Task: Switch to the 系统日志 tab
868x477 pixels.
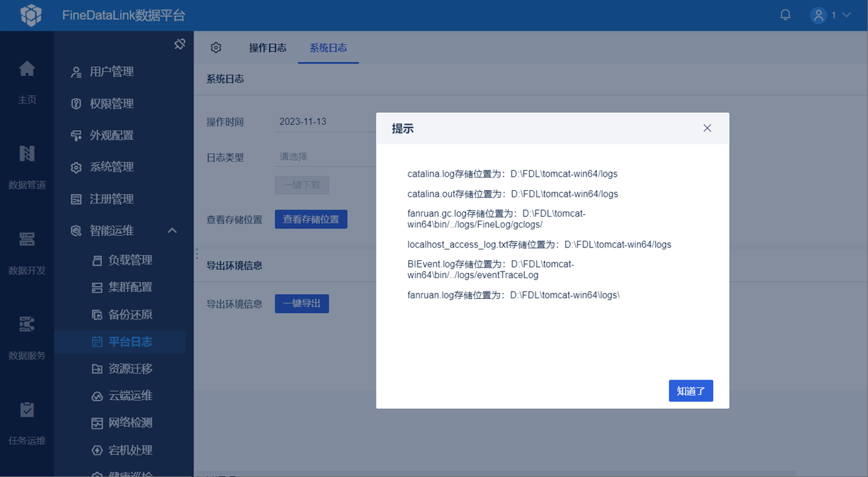Action: point(329,48)
